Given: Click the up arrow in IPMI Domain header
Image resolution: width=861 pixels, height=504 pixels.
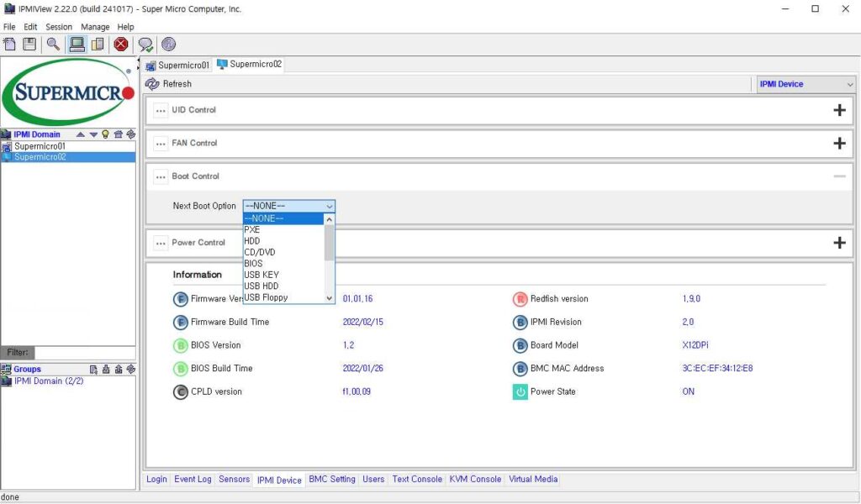Looking at the screenshot, I should click(81, 134).
